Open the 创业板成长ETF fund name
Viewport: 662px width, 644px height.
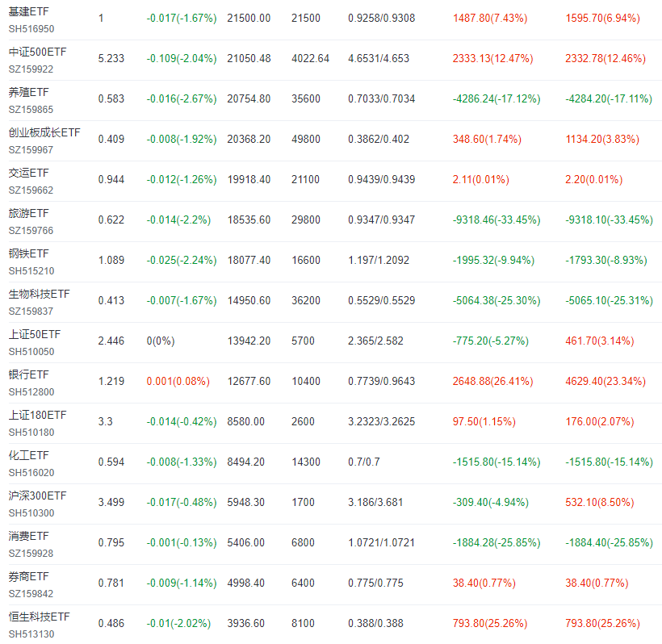tap(44, 132)
